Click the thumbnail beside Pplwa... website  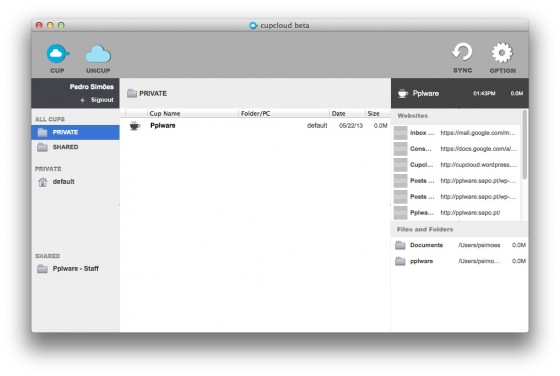pos(400,213)
